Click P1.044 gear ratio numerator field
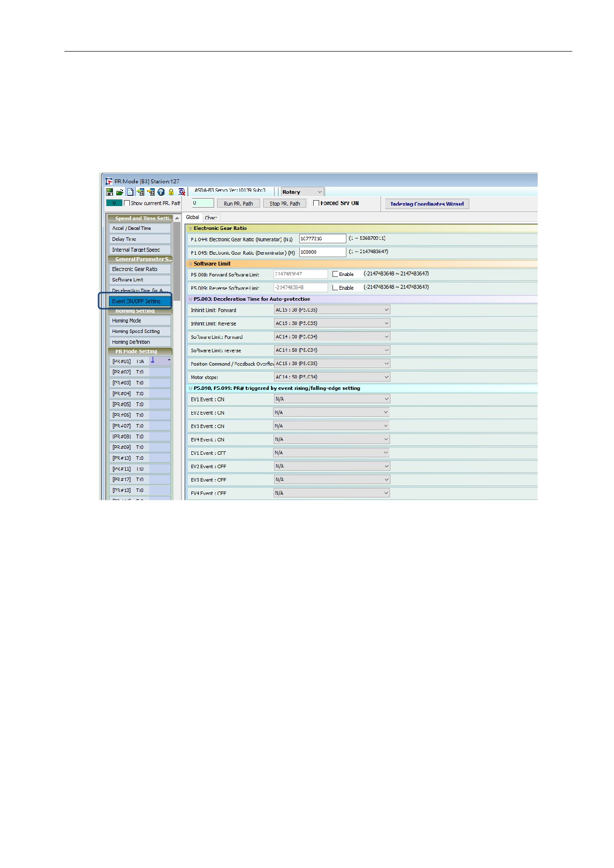Image resolution: width=614 pixels, height=868 pixels. (323, 238)
